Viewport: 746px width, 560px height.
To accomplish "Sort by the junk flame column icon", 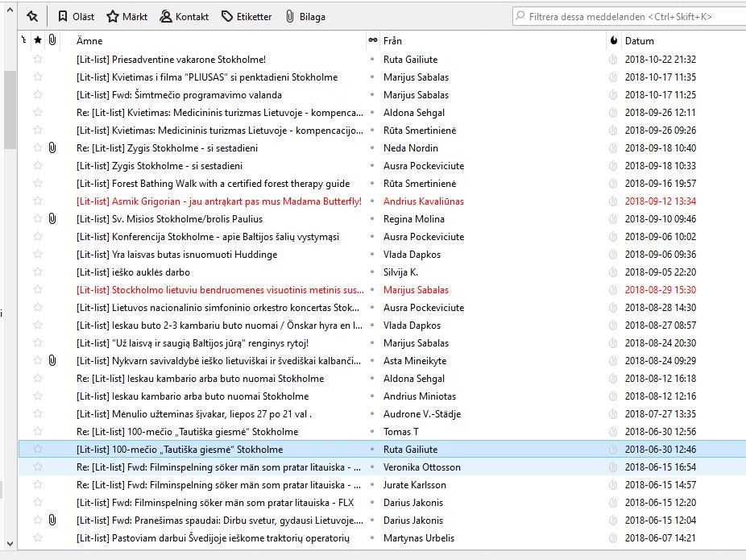I will click(x=613, y=40).
